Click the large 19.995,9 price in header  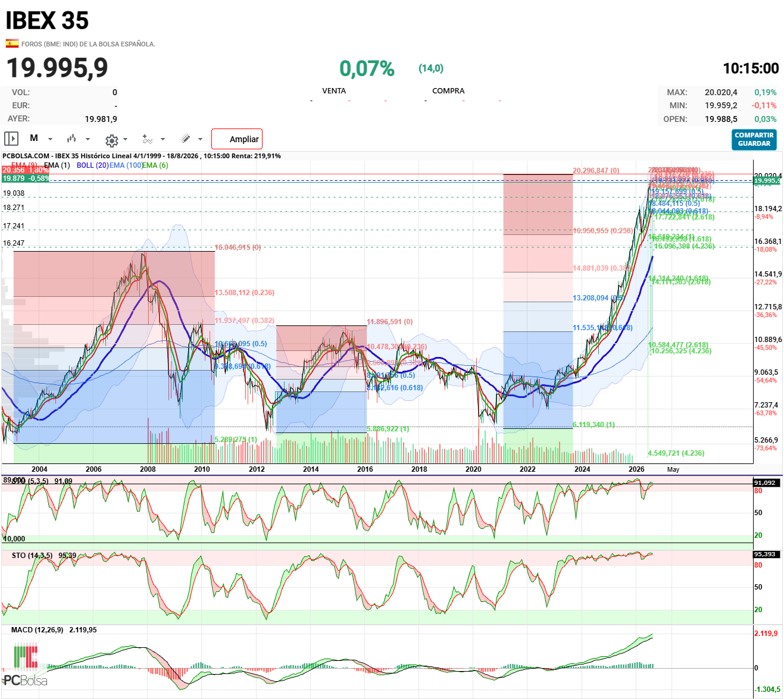point(57,67)
